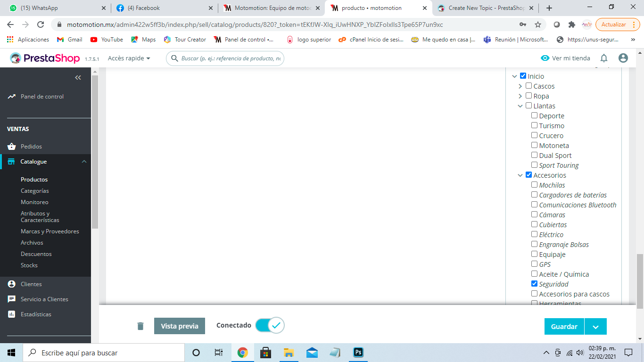Screen dimensions: 644x362
Task: Check the Deporte category checkbox
Action: 534,115
